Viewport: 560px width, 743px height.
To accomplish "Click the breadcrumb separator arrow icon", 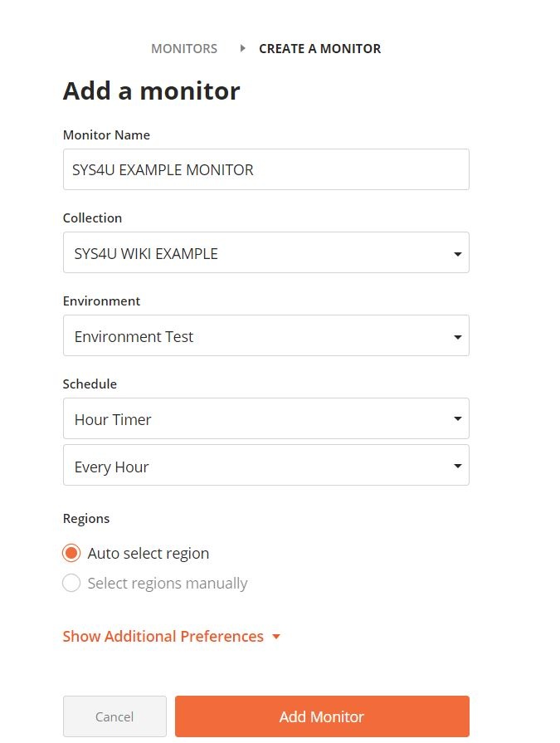I will pos(242,48).
